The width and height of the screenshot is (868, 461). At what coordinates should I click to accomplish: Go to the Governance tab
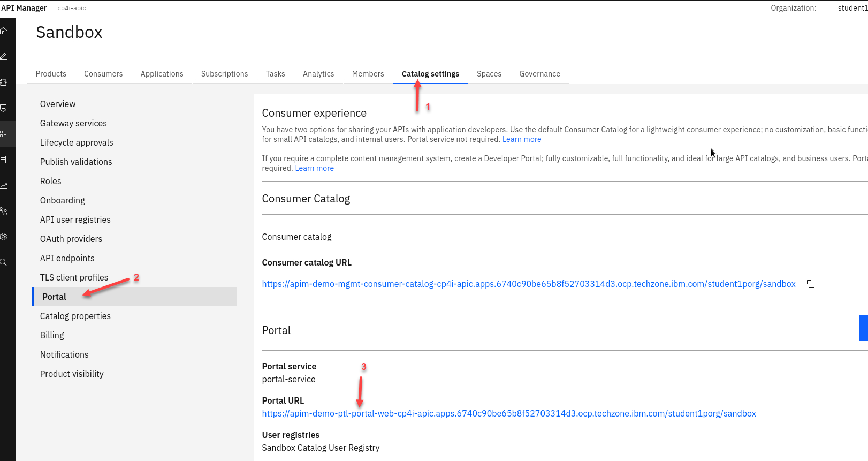tap(539, 74)
